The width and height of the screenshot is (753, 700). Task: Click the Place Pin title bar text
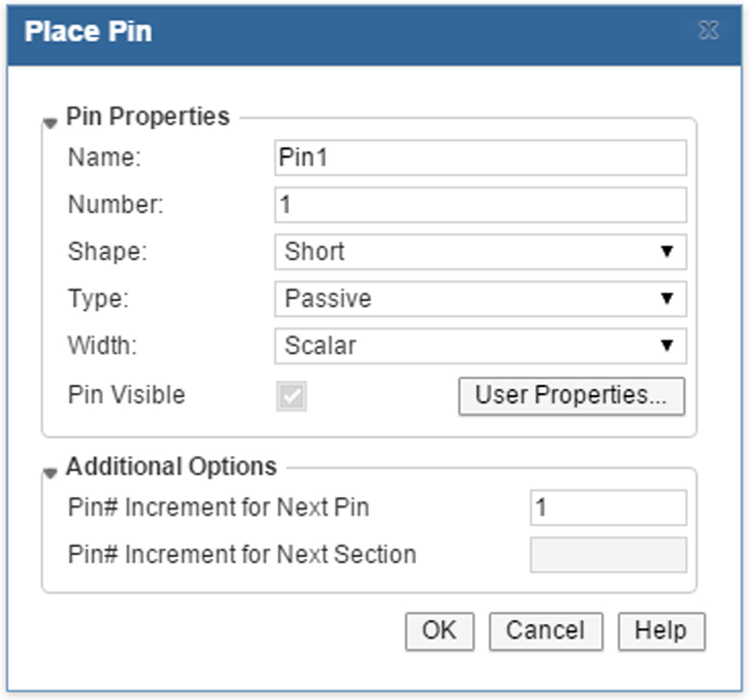[x=88, y=31]
